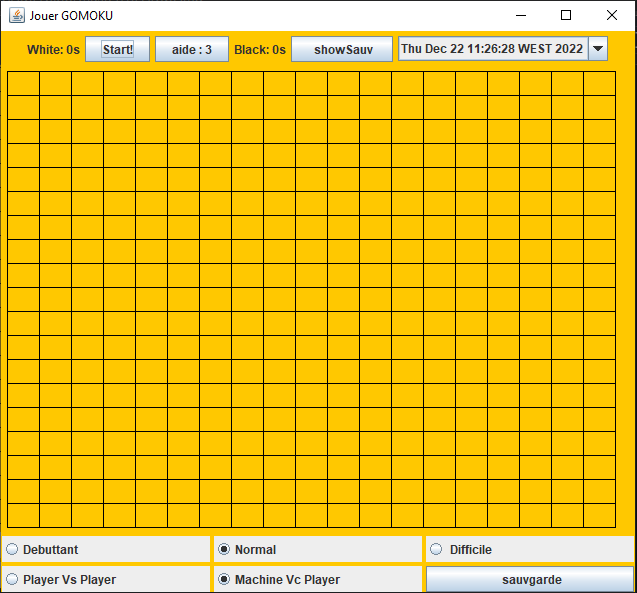637x593 pixels.
Task: Select the Difficile difficulty
Action: click(x=530, y=549)
